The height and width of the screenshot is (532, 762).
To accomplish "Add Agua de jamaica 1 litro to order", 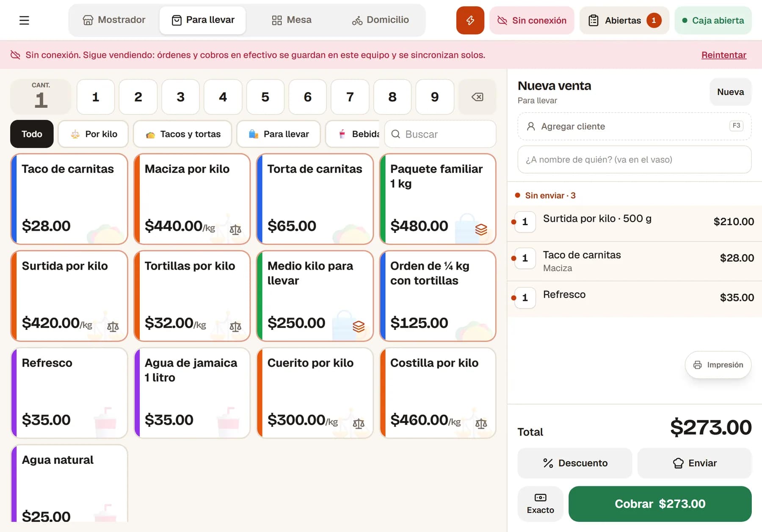I will coord(192,393).
